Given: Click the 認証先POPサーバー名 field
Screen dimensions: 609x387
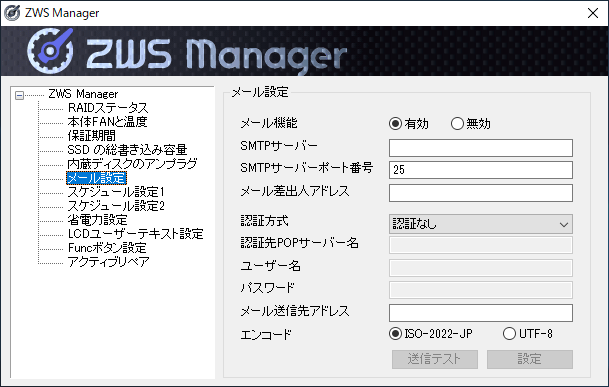Looking at the screenshot, I should coord(481,245).
